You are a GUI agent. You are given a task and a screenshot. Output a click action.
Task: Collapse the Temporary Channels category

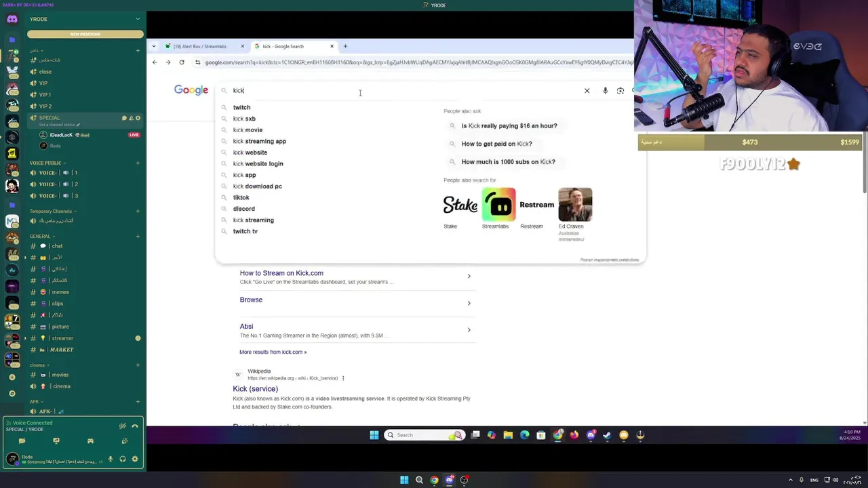[53, 211]
